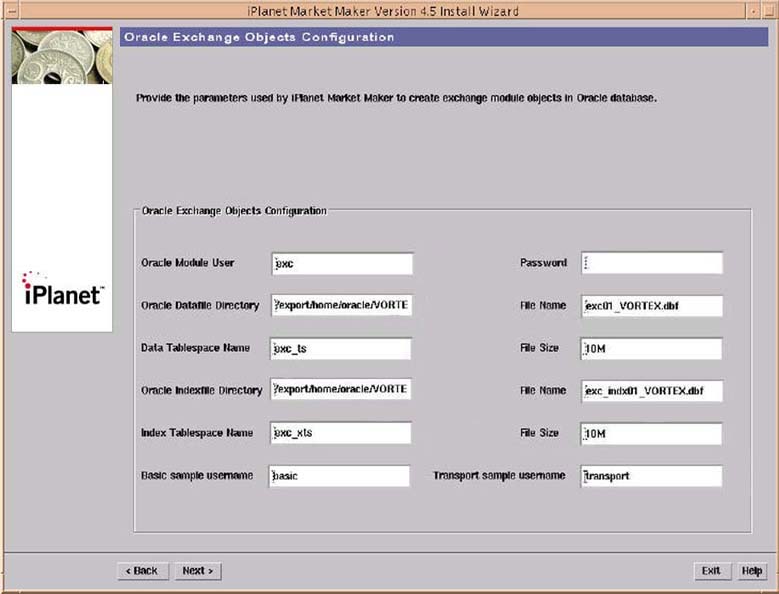The height and width of the screenshot is (594, 779).
Task: Edit the exc_indx01_VORTEX.dbf File Name field
Action: tap(652, 391)
